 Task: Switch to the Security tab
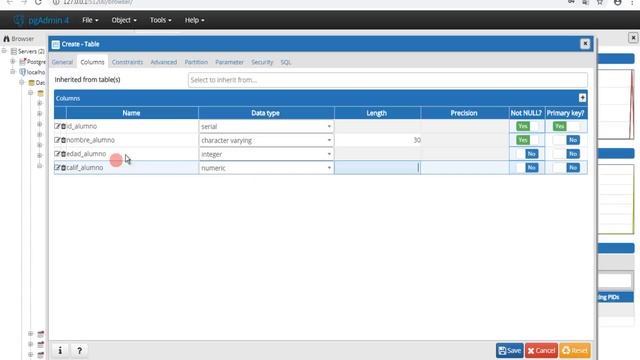[x=262, y=62]
